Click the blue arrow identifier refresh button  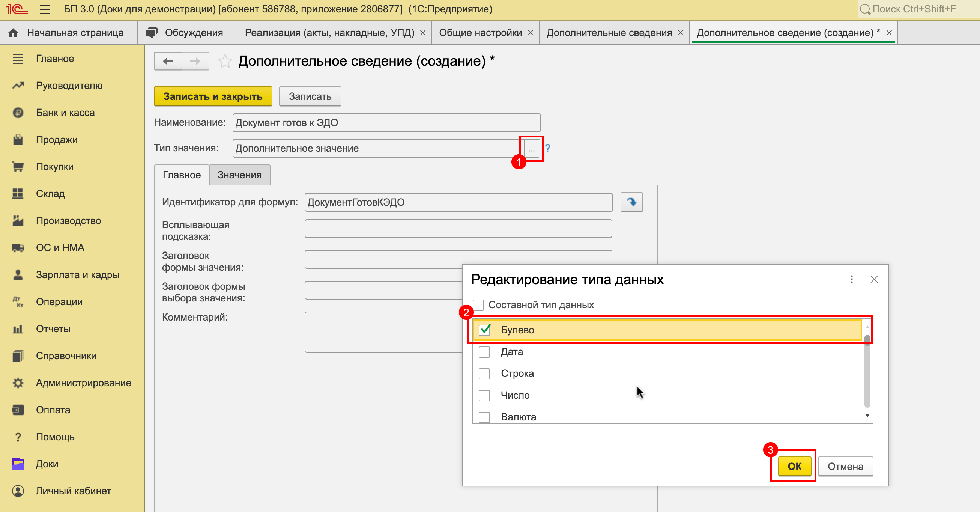coord(631,202)
